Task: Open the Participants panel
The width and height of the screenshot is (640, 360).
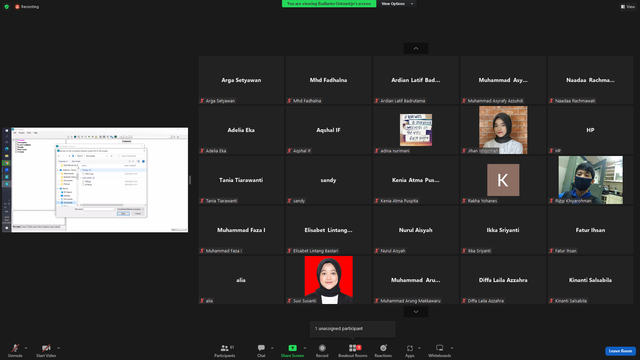Action: (x=225, y=350)
